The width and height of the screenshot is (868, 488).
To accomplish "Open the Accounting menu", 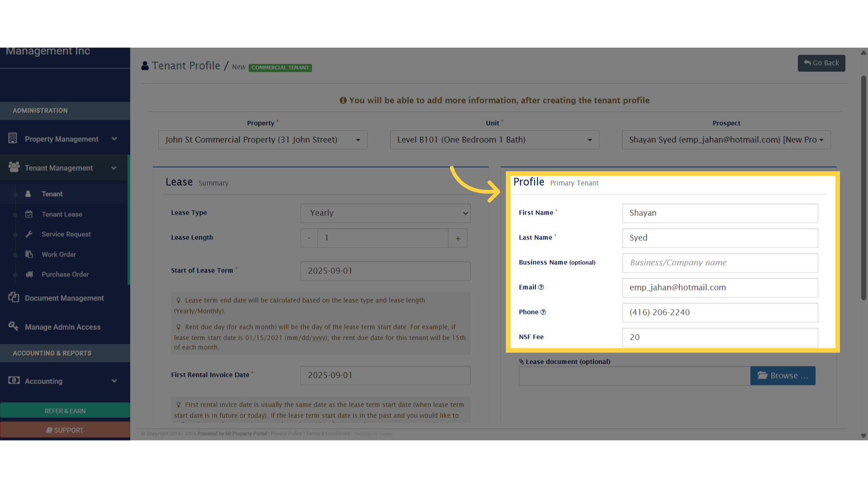I will [x=43, y=381].
